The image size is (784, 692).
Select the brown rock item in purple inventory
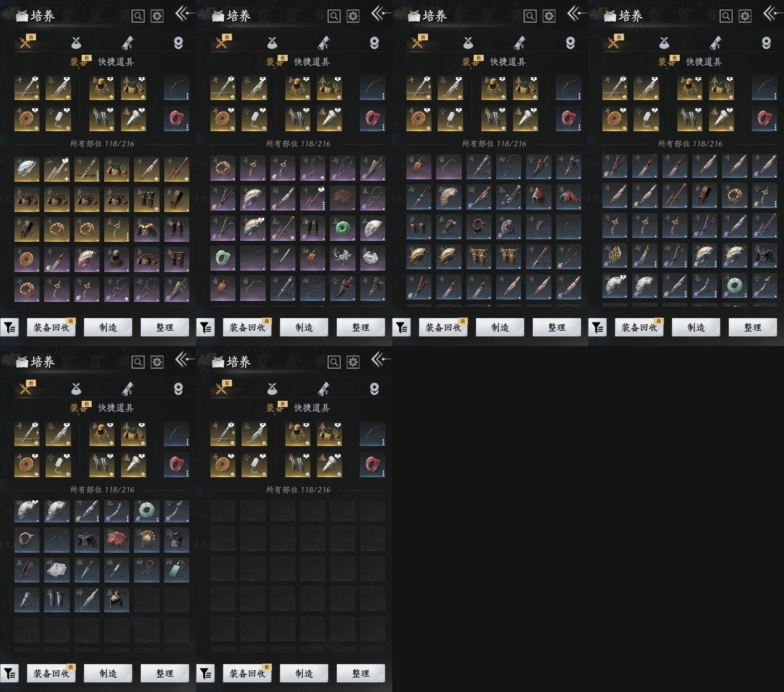coord(343,198)
